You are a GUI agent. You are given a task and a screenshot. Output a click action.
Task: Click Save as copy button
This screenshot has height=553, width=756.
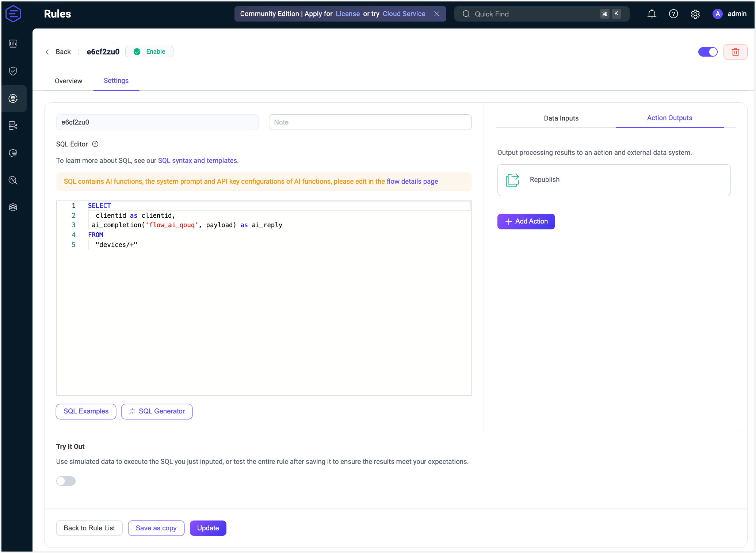click(156, 528)
